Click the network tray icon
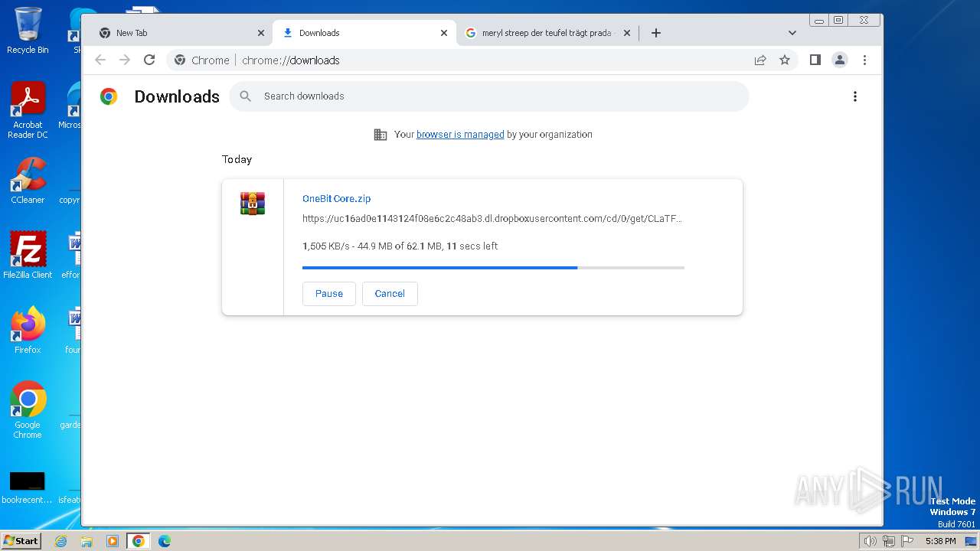Viewport: 980px width, 551px height. 889,541
